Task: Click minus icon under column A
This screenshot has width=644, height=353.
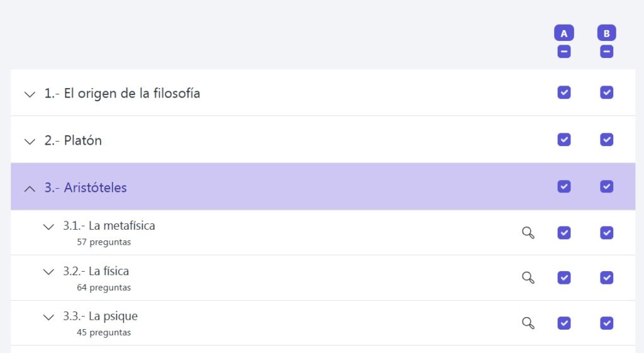Action: click(x=563, y=52)
